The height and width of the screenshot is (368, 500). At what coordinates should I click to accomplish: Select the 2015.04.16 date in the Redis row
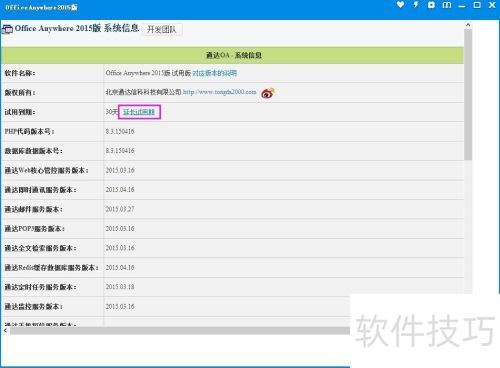120,267
